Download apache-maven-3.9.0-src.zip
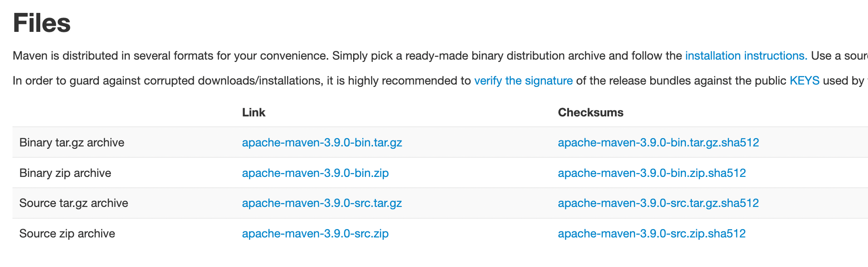 [x=315, y=234]
